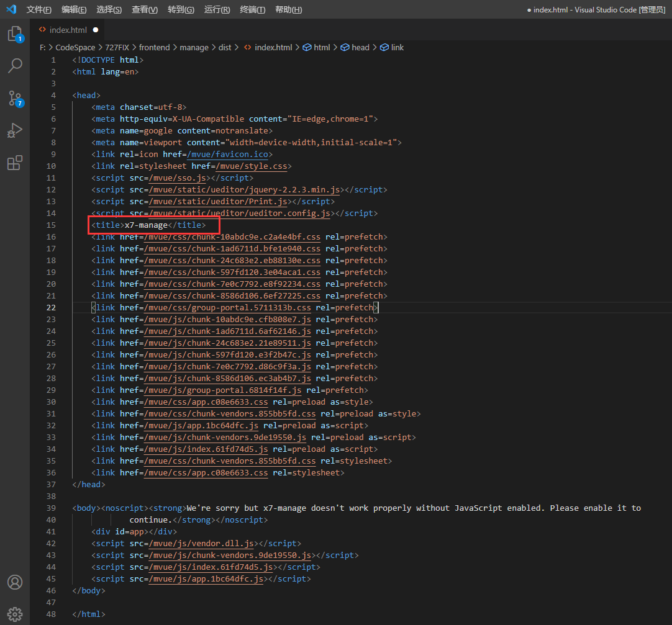This screenshot has height=625, width=672.
Task: Follow the /mvue/favicon.ico link
Action: 227,154
